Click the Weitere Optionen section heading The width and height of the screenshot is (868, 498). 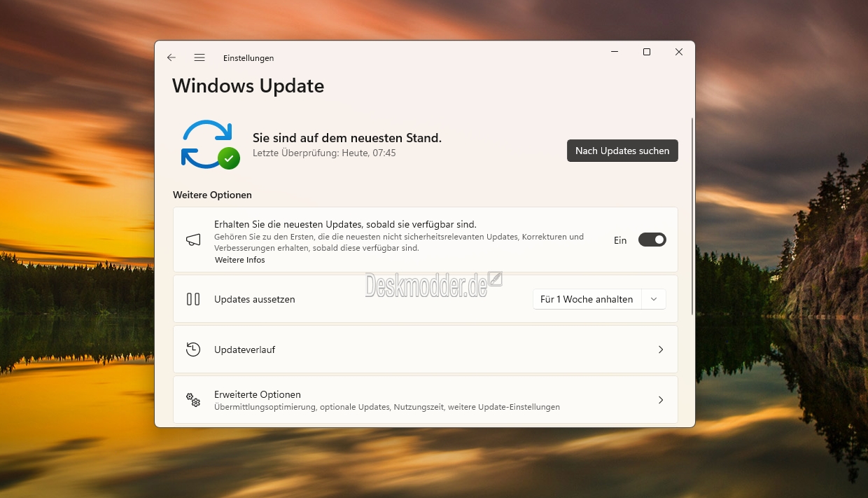tap(212, 195)
